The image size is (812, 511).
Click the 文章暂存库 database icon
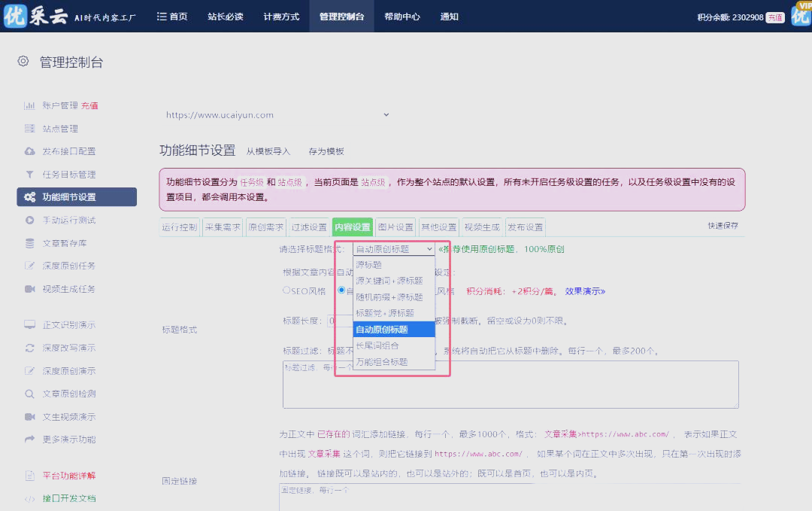click(x=29, y=243)
